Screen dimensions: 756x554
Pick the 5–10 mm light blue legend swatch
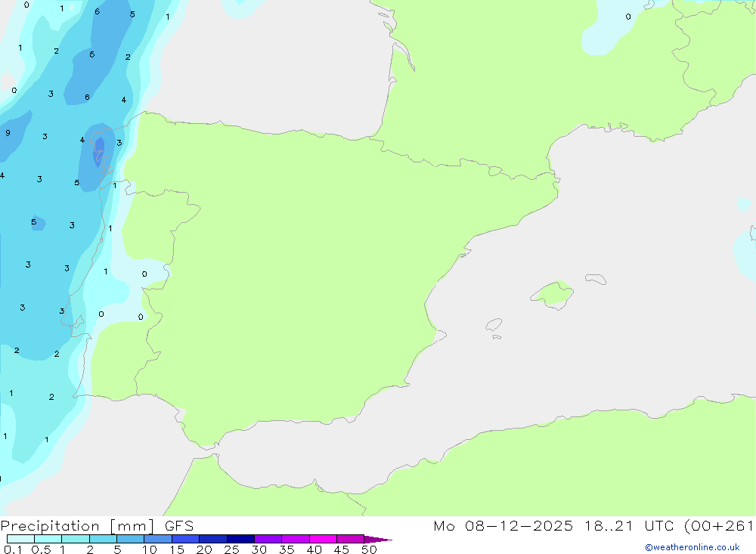130,539
